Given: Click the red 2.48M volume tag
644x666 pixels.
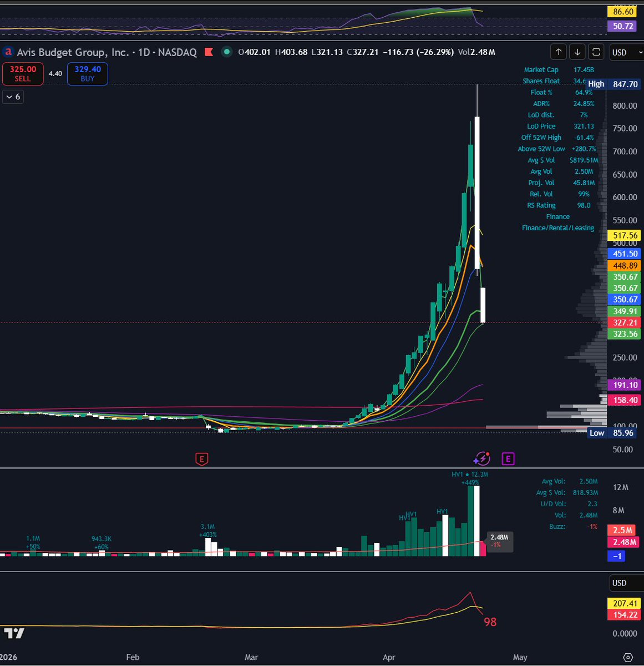Looking at the screenshot, I should pos(623,542).
